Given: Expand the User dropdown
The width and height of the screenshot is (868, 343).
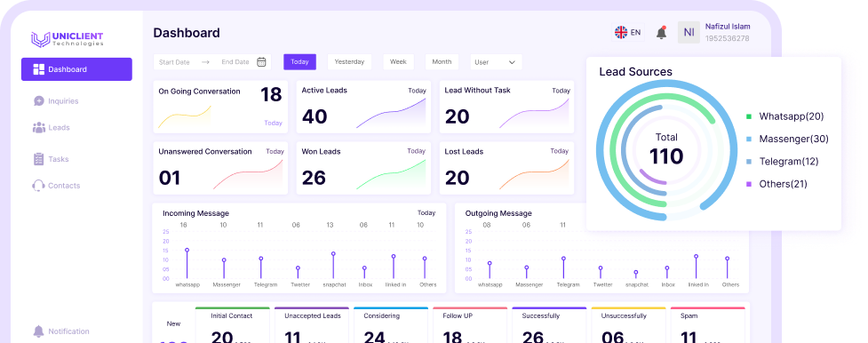Looking at the screenshot, I should tap(496, 62).
